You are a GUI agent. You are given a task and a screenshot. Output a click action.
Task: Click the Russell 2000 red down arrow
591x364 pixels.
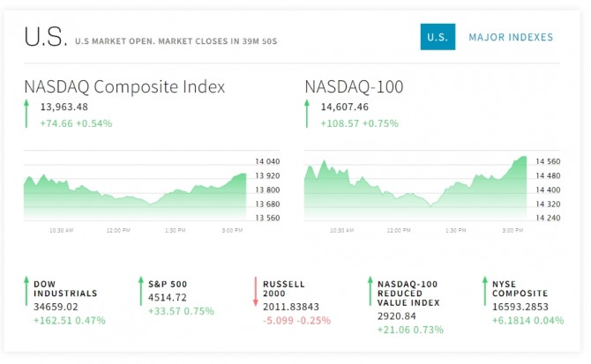(256, 291)
